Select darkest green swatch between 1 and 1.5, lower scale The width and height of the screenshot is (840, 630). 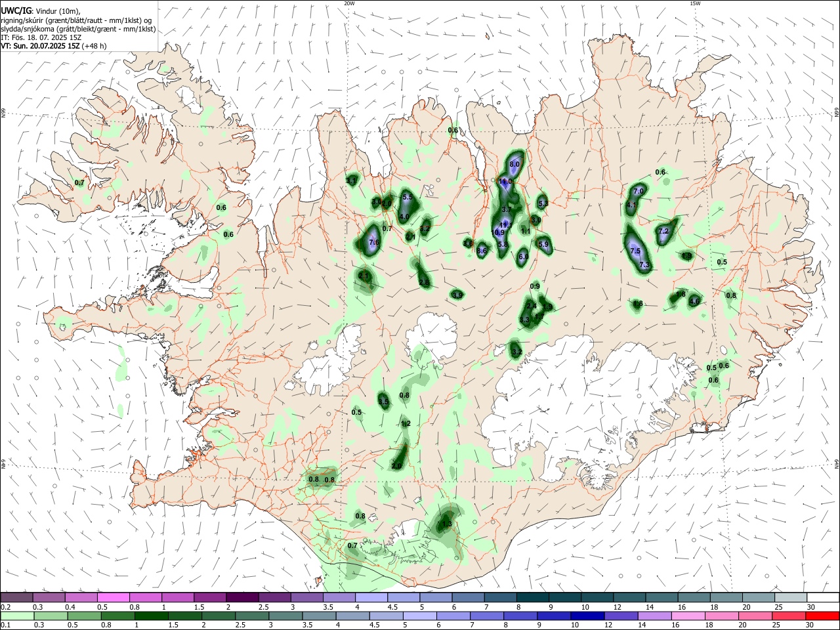(x=150, y=616)
